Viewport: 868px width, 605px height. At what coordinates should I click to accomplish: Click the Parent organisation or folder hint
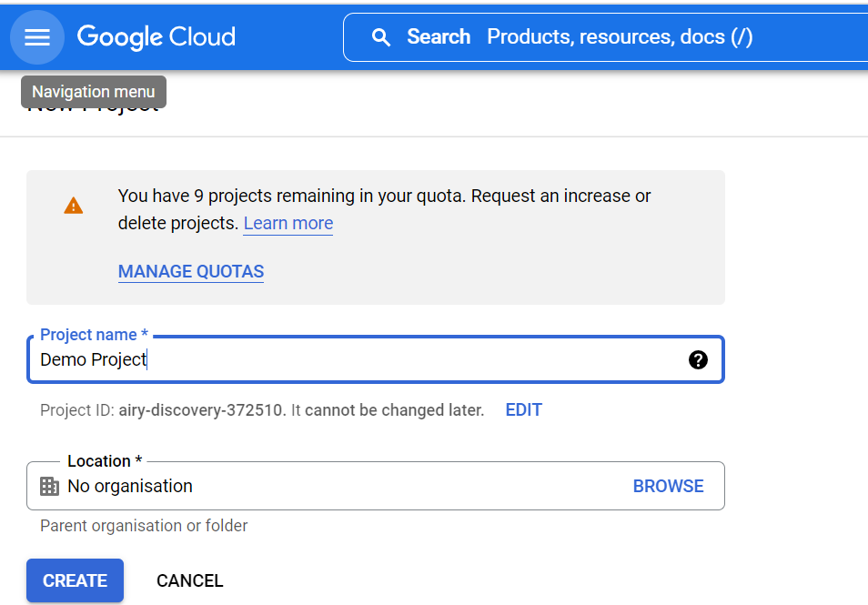144,526
